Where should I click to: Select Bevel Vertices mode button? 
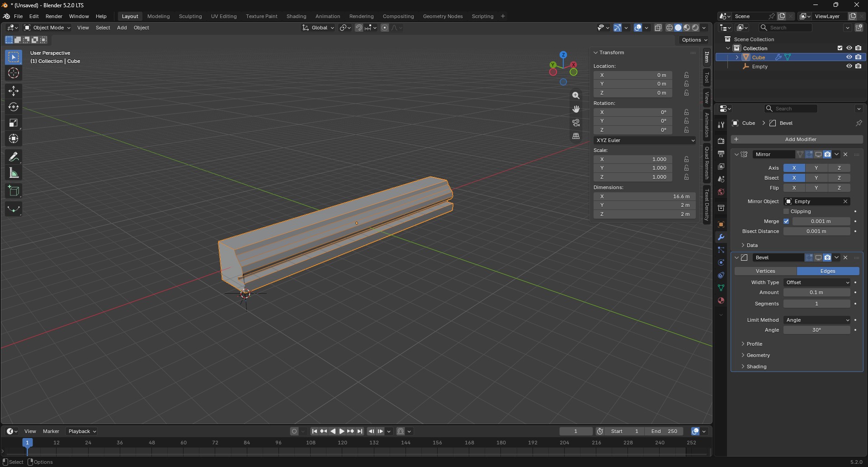pyautogui.click(x=765, y=271)
